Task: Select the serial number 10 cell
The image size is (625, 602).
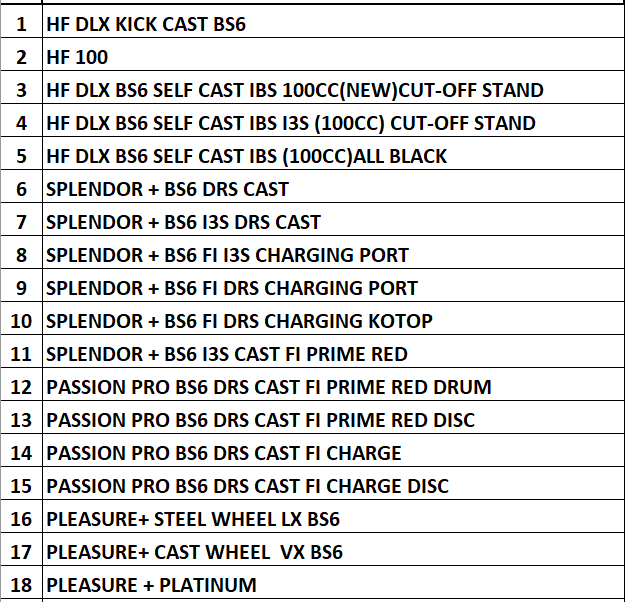Action: [22, 321]
